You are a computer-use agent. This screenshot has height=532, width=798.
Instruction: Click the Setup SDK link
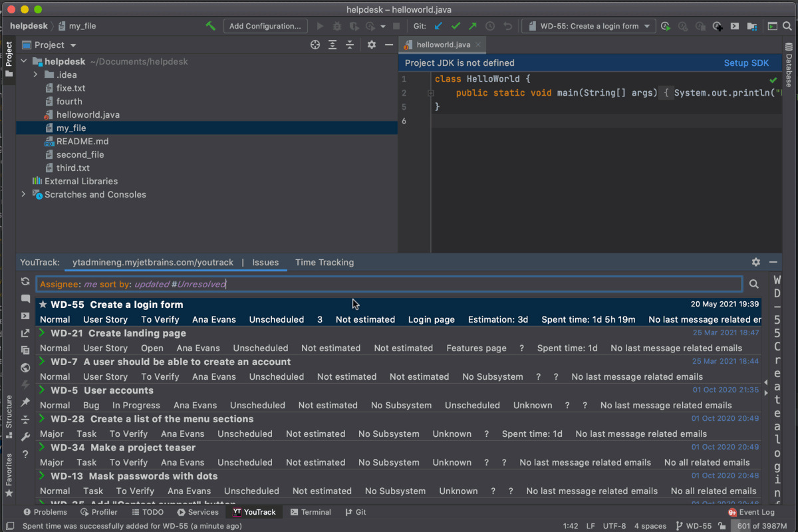tap(746, 63)
